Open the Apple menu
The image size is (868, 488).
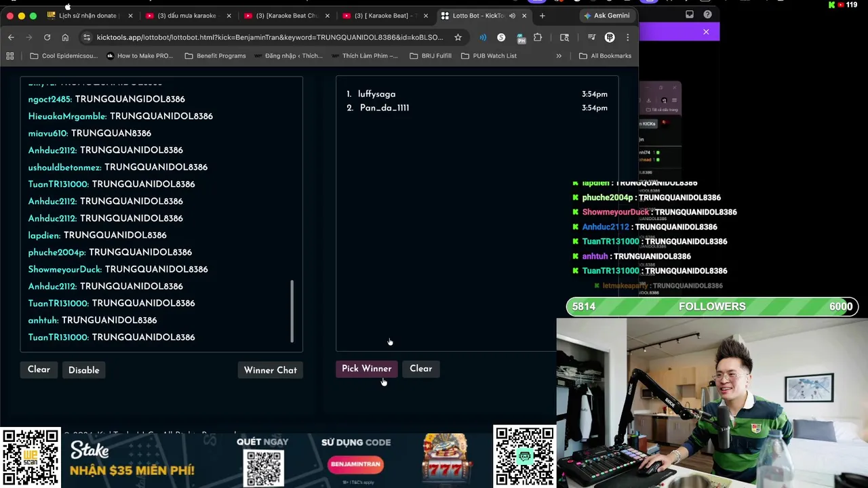click(x=68, y=5)
